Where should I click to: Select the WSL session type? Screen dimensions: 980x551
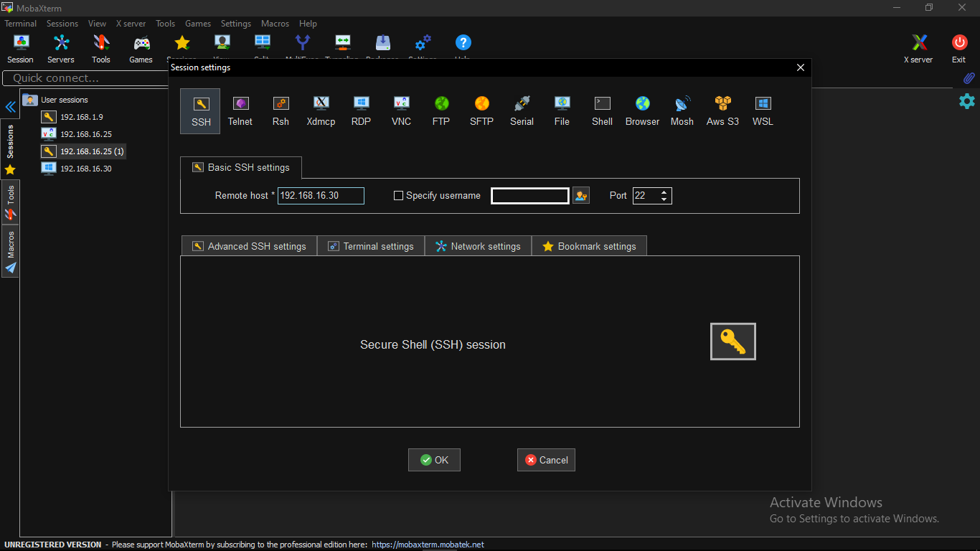pyautogui.click(x=763, y=111)
